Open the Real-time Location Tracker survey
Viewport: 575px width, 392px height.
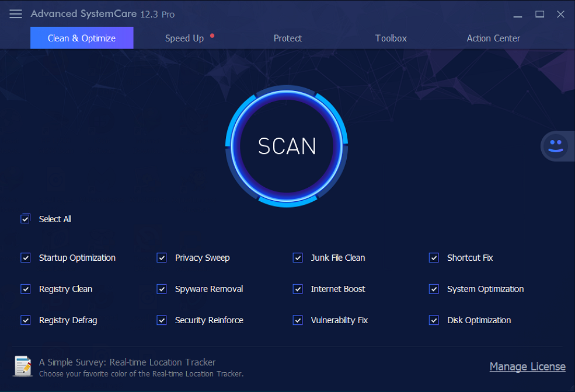click(x=127, y=362)
